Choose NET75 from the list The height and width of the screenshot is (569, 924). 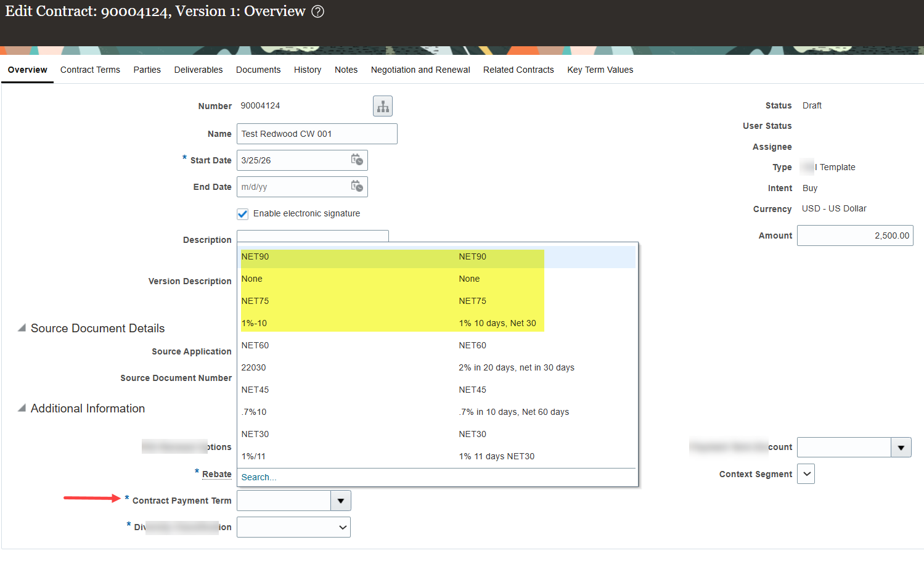tap(438, 301)
